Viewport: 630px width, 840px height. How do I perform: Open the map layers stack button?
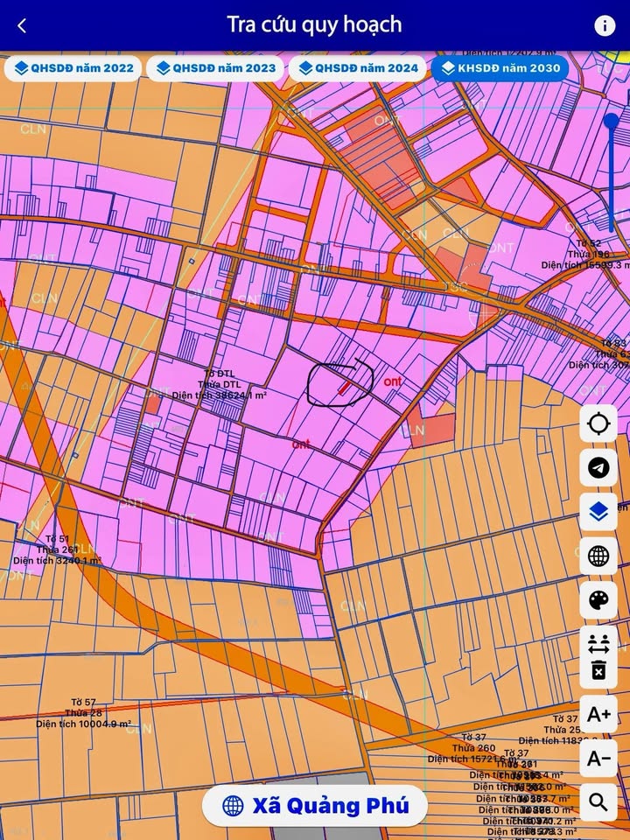click(598, 512)
